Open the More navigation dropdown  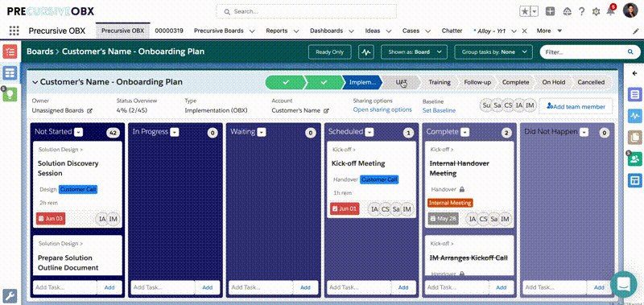click(x=550, y=31)
